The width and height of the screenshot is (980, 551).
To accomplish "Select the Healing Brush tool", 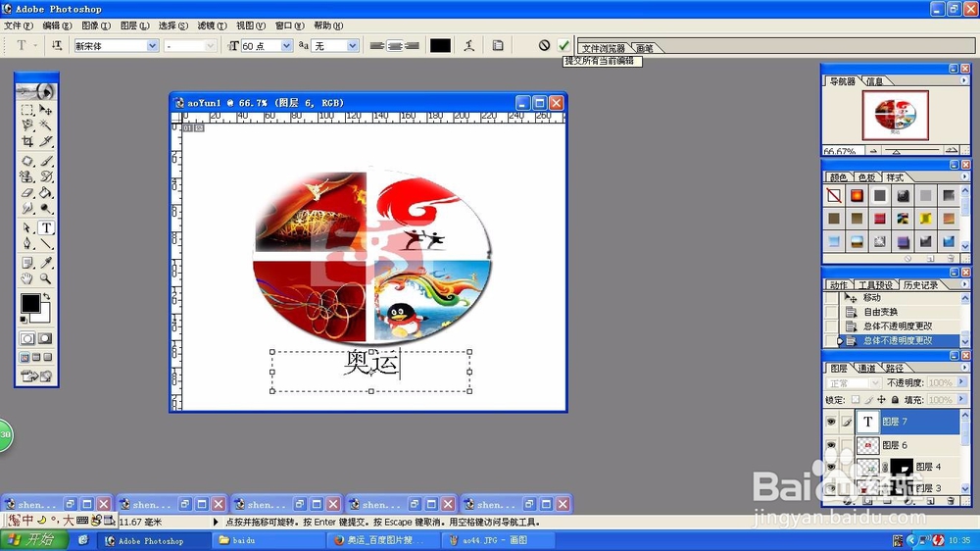I will pyautogui.click(x=27, y=161).
